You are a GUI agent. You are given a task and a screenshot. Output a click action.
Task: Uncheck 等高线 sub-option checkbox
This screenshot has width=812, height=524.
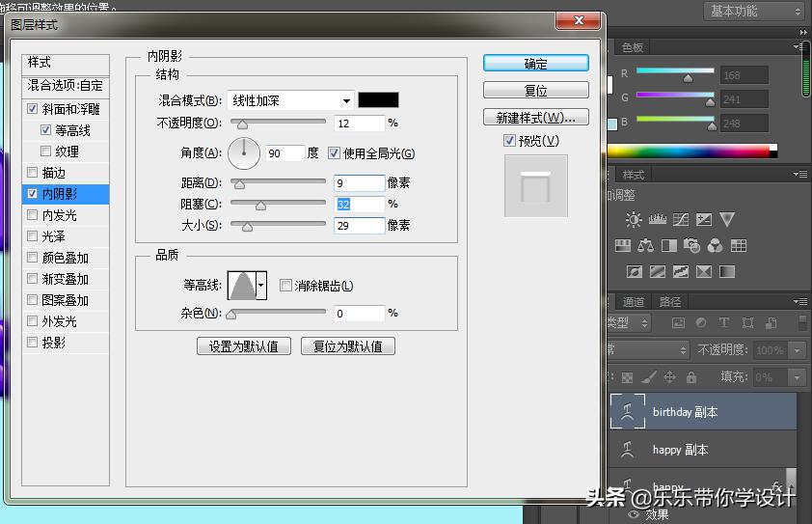pyautogui.click(x=45, y=130)
